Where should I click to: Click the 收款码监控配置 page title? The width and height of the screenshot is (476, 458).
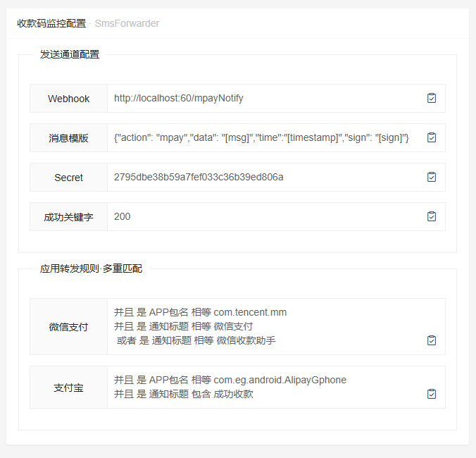point(51,23)
